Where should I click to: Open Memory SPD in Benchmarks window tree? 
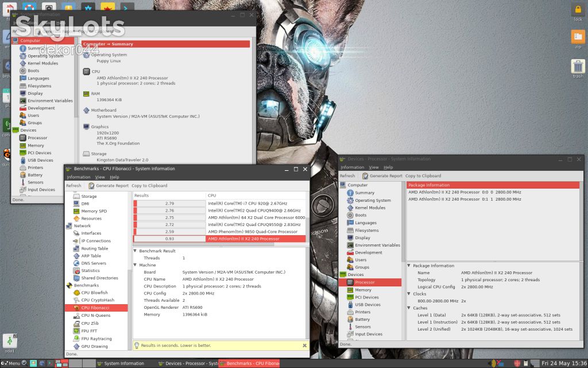click(x=94, y=211)
